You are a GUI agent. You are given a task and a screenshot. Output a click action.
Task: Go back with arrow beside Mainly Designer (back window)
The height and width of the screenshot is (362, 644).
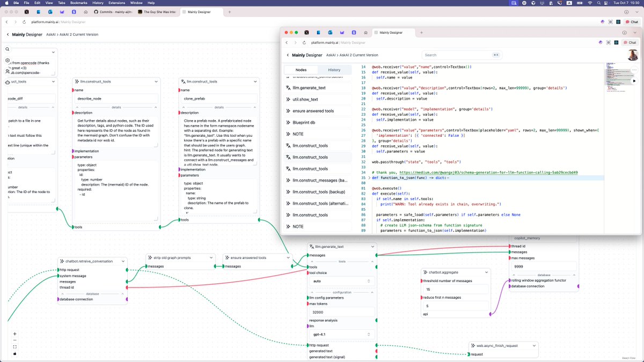(x=8, y=34)
